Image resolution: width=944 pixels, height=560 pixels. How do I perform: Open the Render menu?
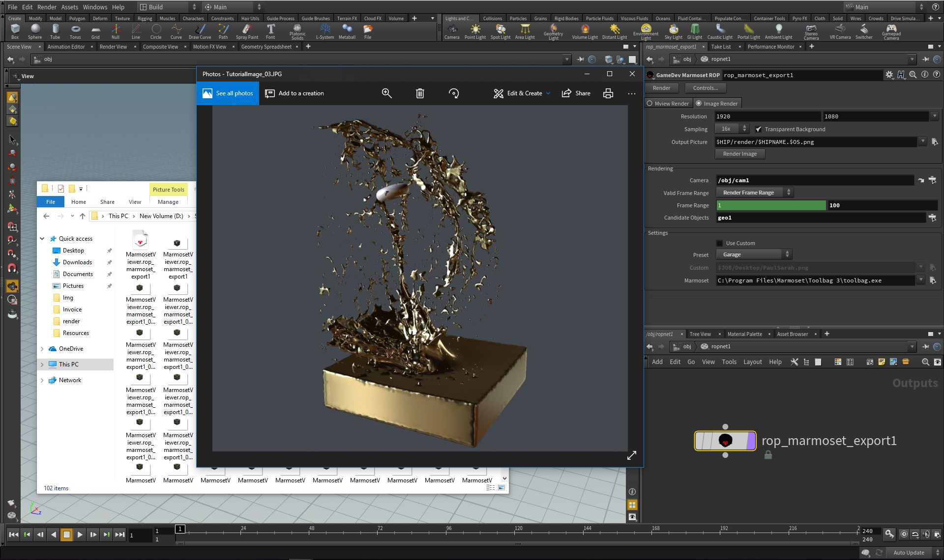point(47,7)
